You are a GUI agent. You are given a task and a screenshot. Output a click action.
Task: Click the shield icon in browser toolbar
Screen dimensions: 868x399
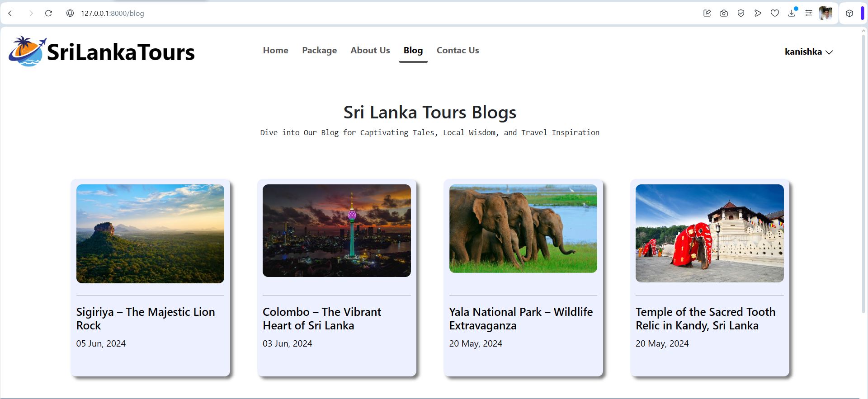(x=741, y=13)
